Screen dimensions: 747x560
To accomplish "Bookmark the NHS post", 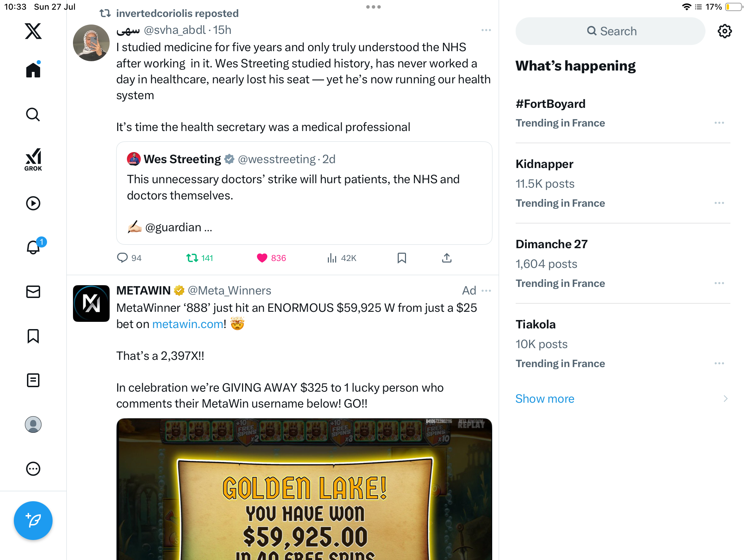I will (x=402, y=258).
